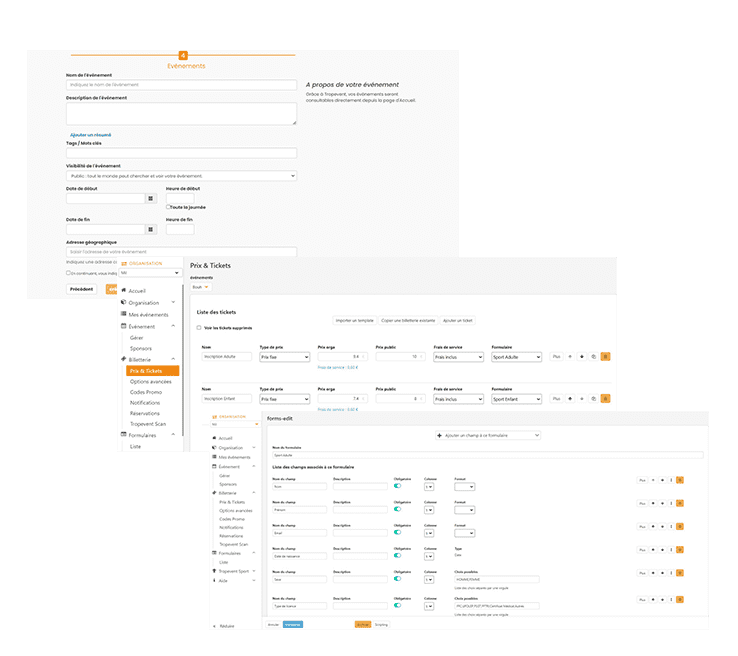Click Accueil home icon in Prix & Tickets sidebar
Image resolution: width=738 pixels, height=656 pixels.
click(x=124, y=290)
